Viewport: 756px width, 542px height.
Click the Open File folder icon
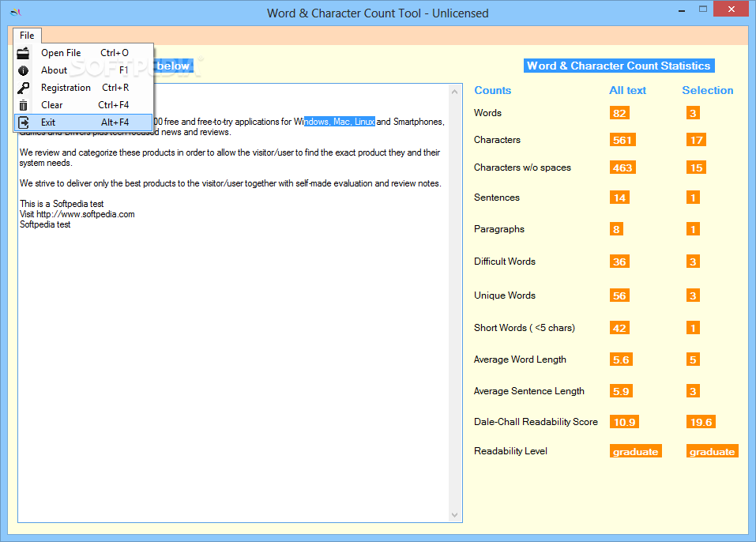coord(23,53)
